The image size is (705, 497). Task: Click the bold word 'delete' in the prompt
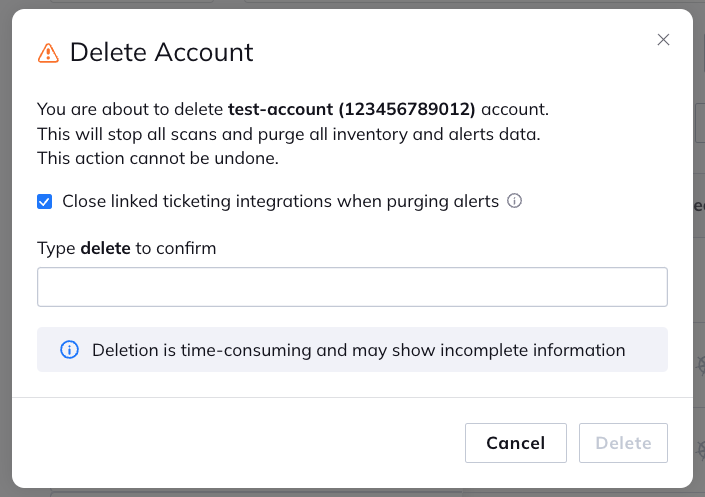(x=105, y=248)
